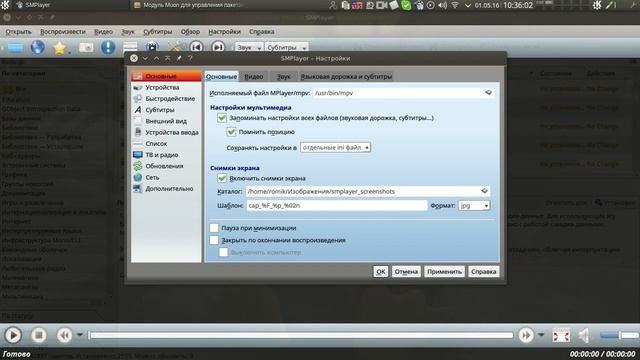Screen dimensions: 640x360
Task: Open the Открыть menu
Action: [18, 31]
